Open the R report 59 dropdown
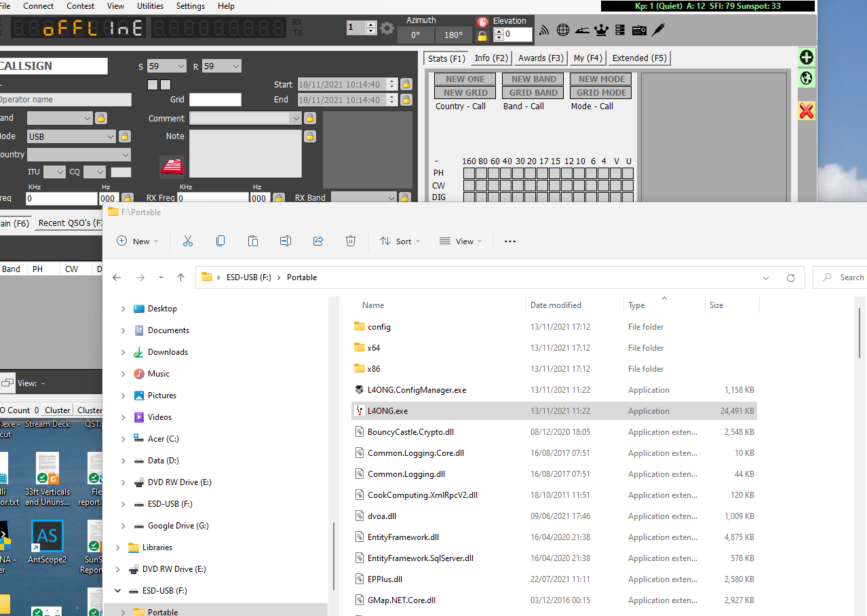This screenshot has width=867, height=616. [x=222, y=66]
